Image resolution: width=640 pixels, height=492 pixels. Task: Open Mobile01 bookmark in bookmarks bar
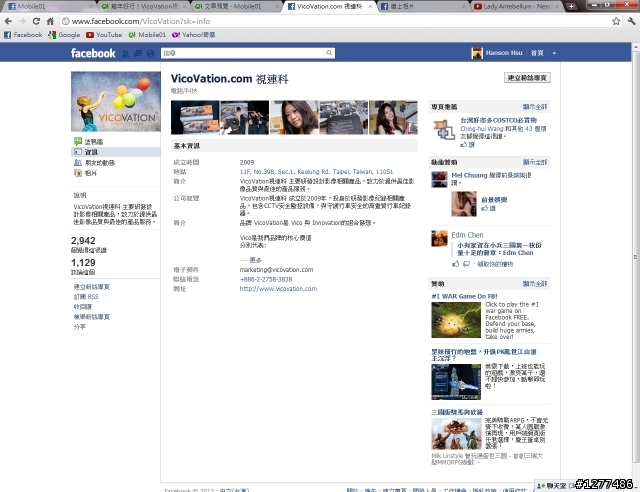[x=147, y=35]
